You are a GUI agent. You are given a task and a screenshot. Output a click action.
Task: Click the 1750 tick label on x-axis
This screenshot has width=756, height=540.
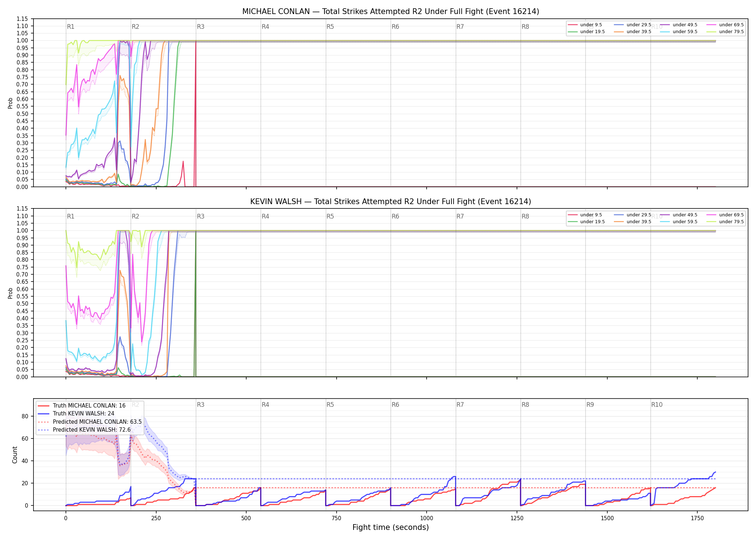click(x=697, y=518)
